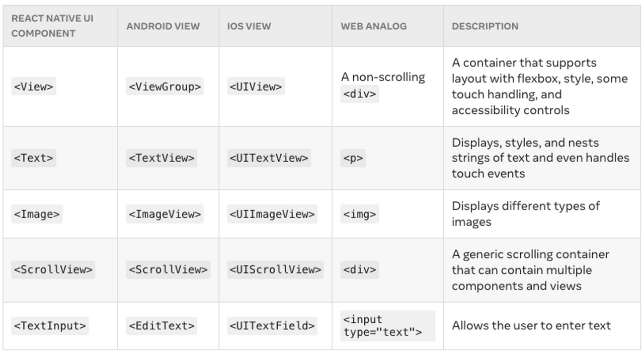
Task: Select the <Image> component tag
Action: coord(37,214)
